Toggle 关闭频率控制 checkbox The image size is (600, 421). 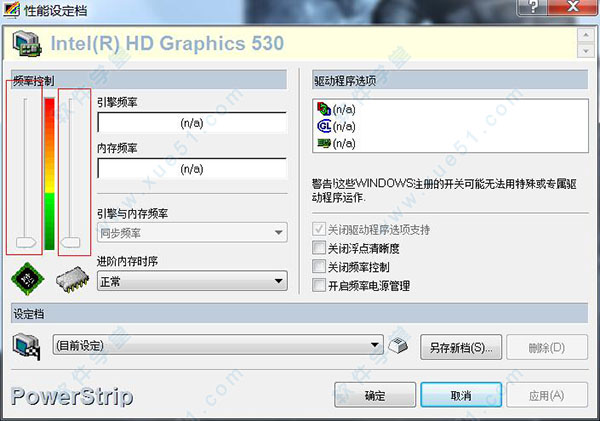(x=319, y=267)
